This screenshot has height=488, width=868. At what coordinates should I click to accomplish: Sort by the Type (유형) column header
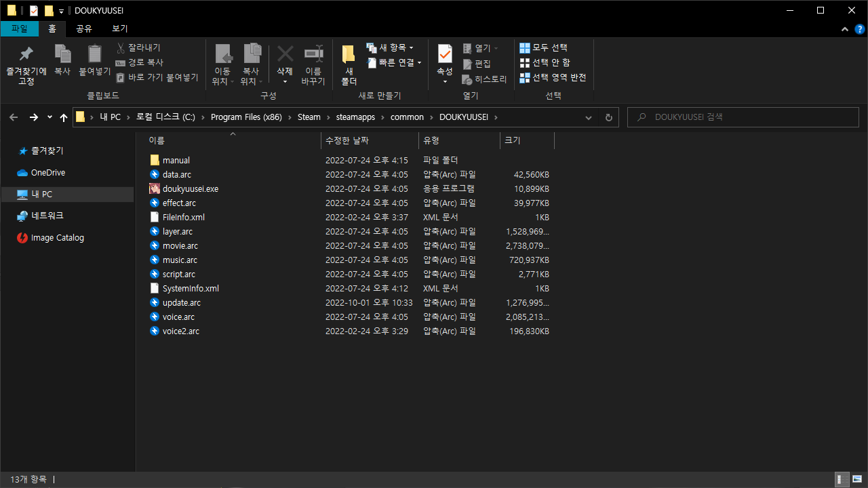click(460, 140)
